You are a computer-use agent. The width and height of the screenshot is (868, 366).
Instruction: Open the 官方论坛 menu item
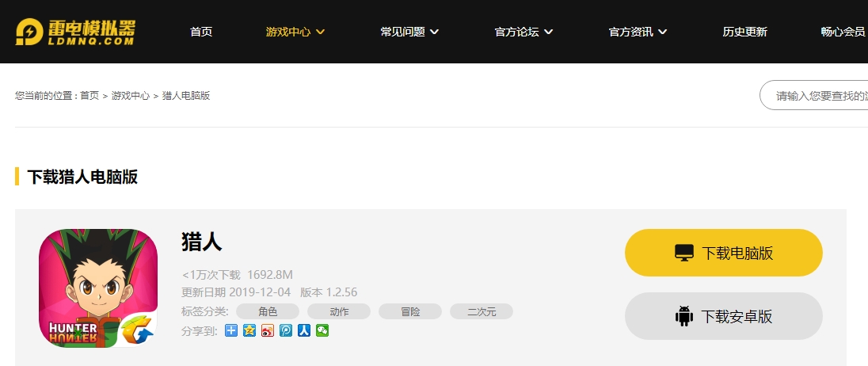point(516,32)
